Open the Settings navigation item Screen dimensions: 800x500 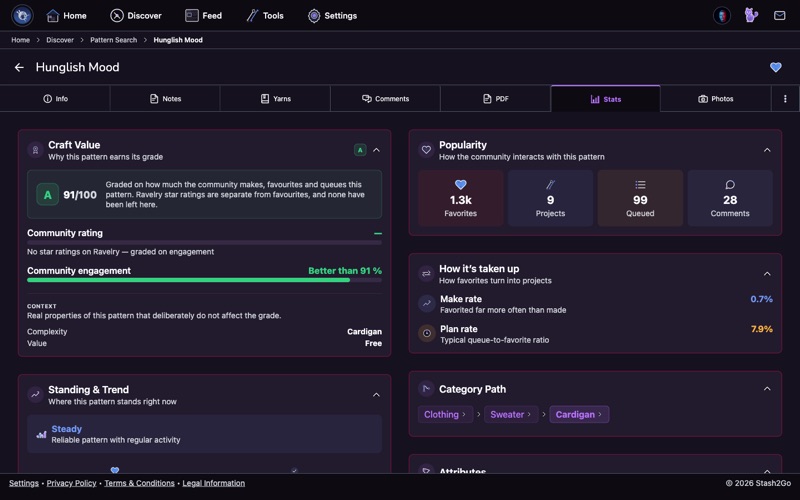click(x=332, y=16)
